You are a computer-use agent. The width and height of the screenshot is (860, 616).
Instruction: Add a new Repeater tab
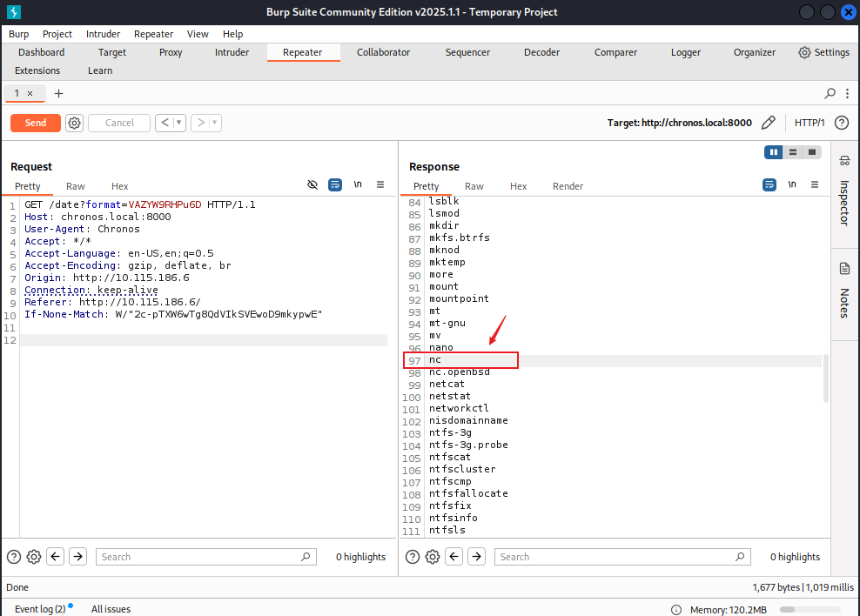58,93
